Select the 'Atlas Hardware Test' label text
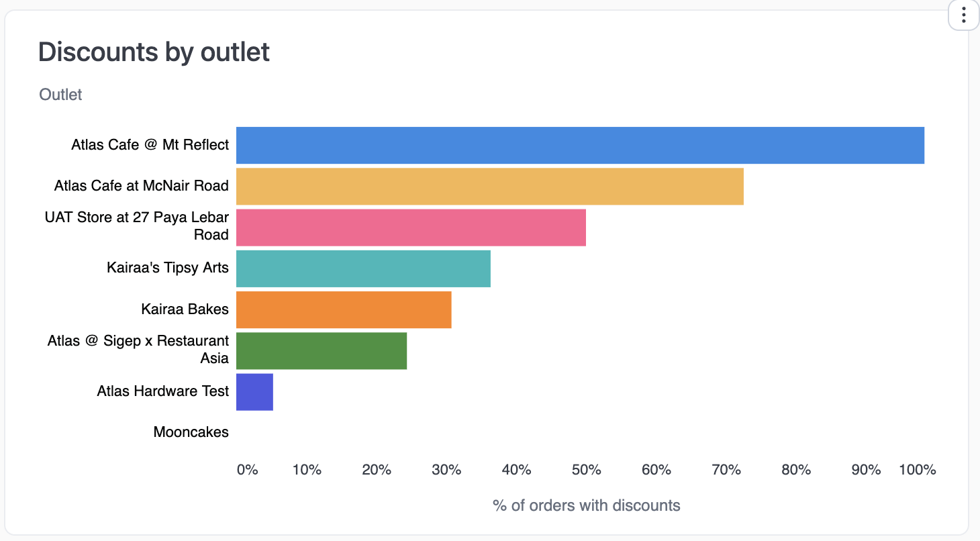Image resolution: width=980 pixels, height=541 pixels. [162, 391]
